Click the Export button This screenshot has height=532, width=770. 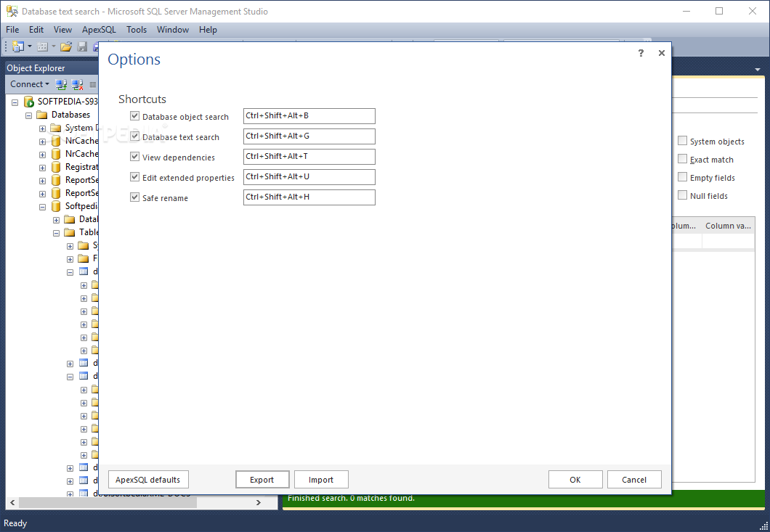point(262,480)
